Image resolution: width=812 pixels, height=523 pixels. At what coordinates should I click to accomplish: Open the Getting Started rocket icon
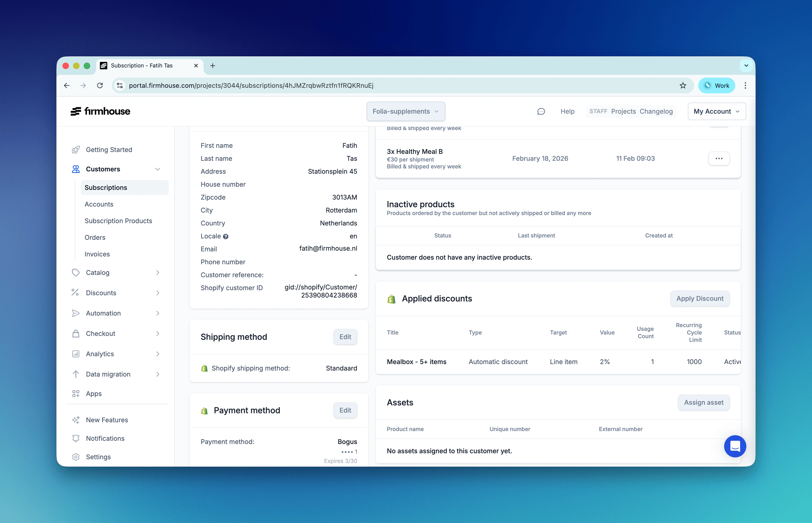76,149
